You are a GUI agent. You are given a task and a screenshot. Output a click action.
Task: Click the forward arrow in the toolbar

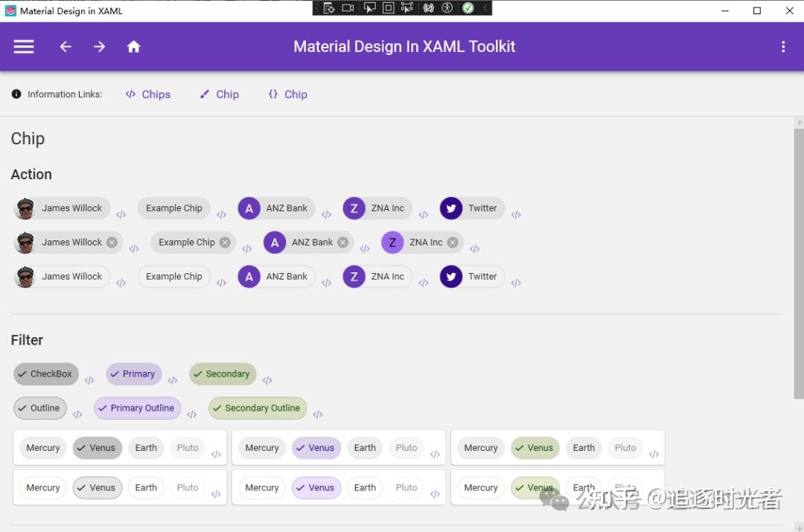pyautogui.click(x=99, y=46)
